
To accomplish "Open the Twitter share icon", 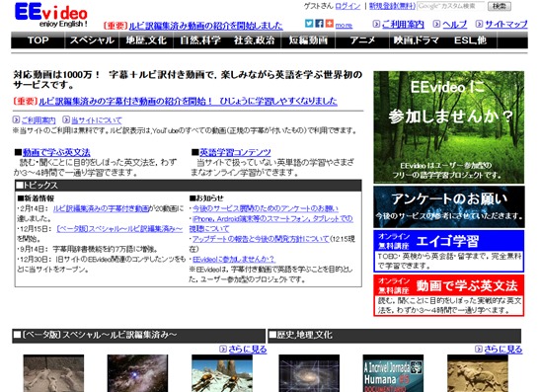I will [x=309, y=24].
